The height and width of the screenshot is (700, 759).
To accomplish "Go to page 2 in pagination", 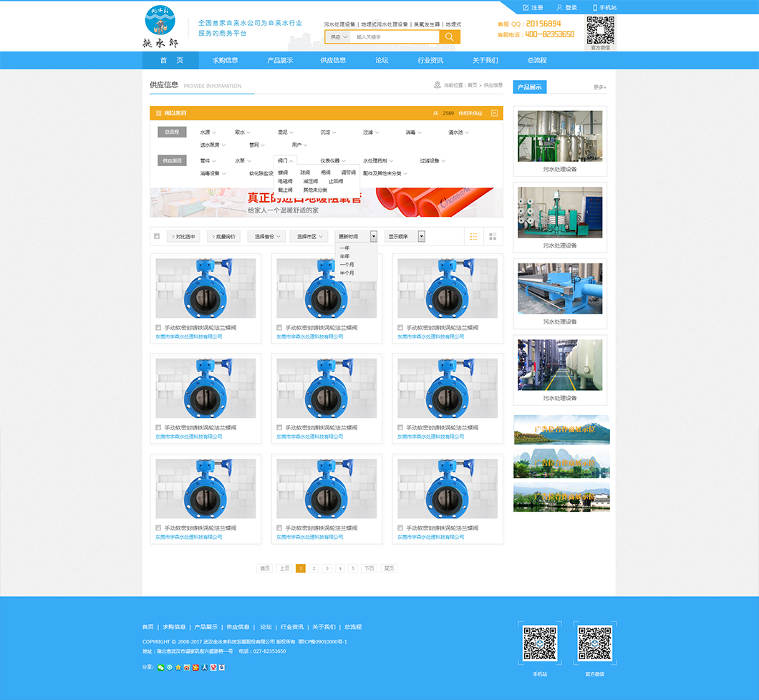I will [314, 568].
